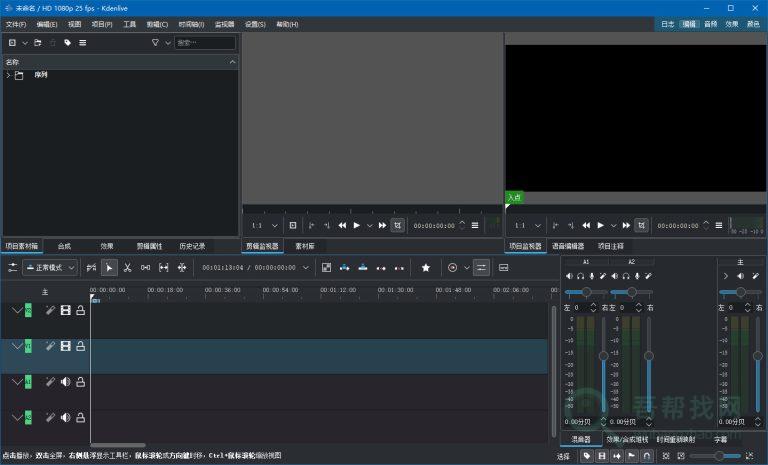Image resolution: width=768 pixels, height=465 pixels.
Task: Rewind playback in the project monitor
Action: (x=585, y=225)
